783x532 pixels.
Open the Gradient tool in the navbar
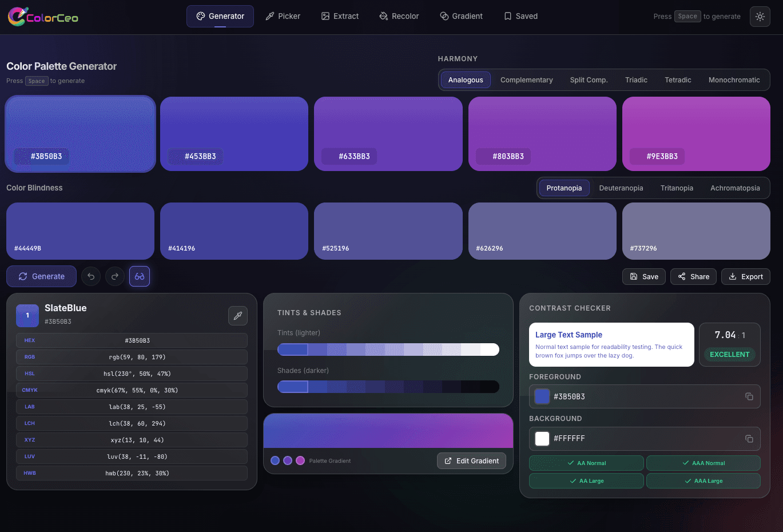coord(443,16)
